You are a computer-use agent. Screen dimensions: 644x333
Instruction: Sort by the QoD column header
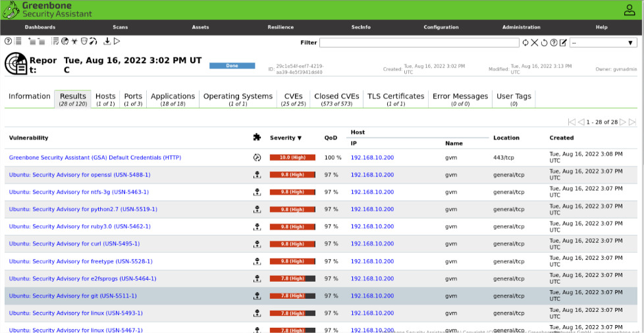[331, 138]
